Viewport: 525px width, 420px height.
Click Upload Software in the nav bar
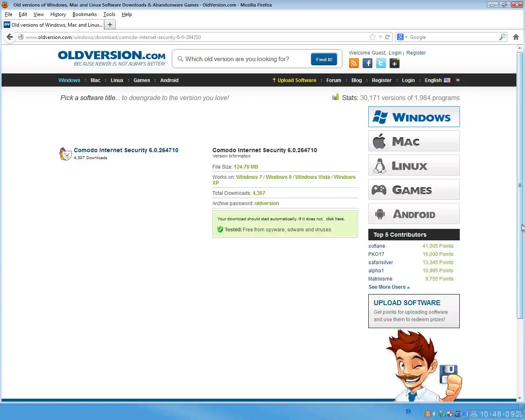coord(294,80)
